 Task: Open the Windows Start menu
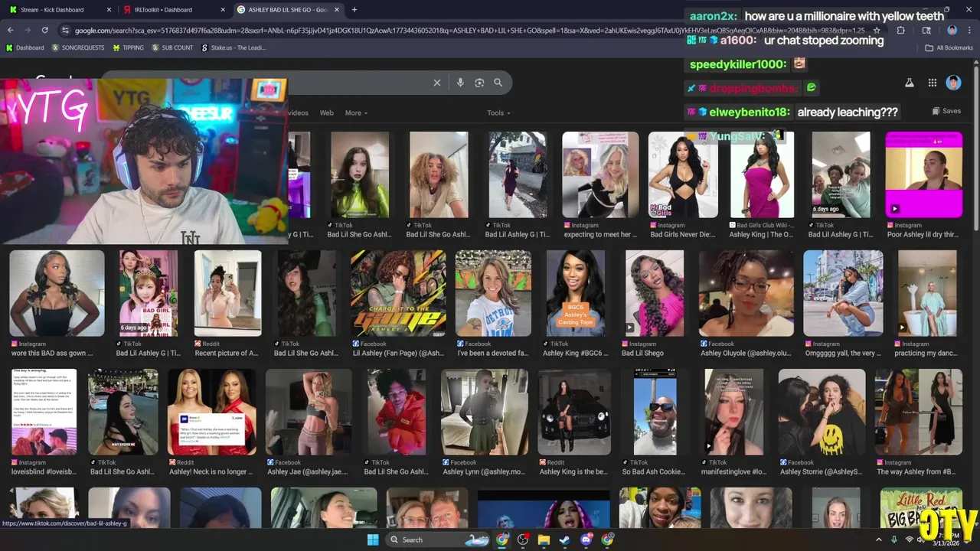click(373, 540)
